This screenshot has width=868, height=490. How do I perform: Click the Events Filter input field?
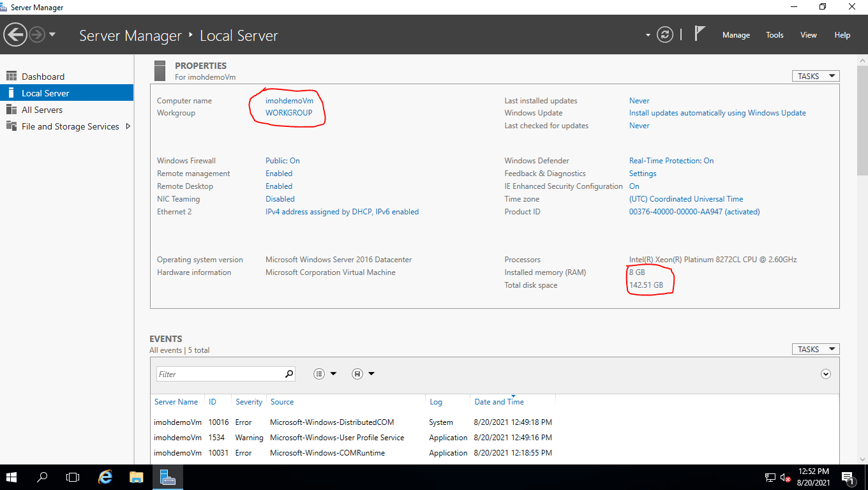(220, 374)
